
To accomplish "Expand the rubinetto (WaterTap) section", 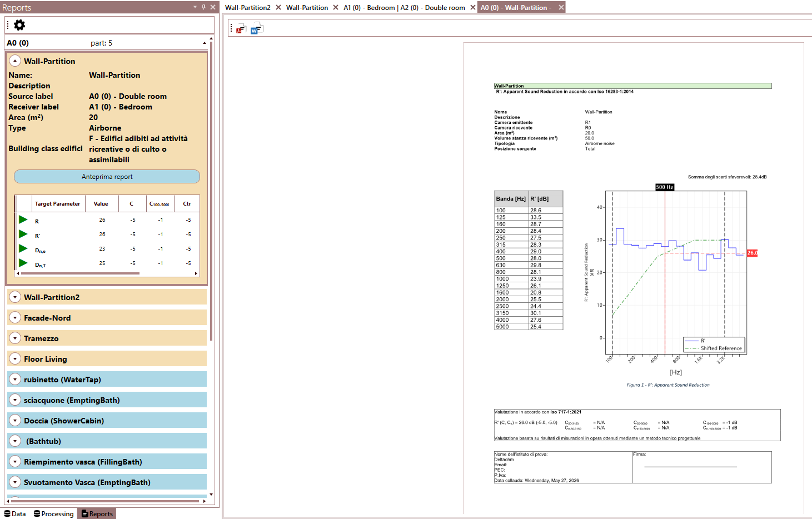I will coord(15,380).
